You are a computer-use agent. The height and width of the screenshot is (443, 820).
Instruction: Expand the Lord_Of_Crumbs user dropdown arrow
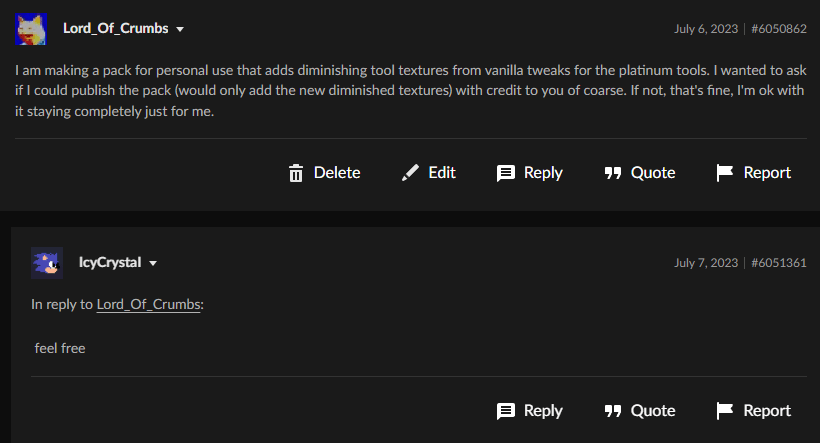pyautogui.click(x=180, y=29)
